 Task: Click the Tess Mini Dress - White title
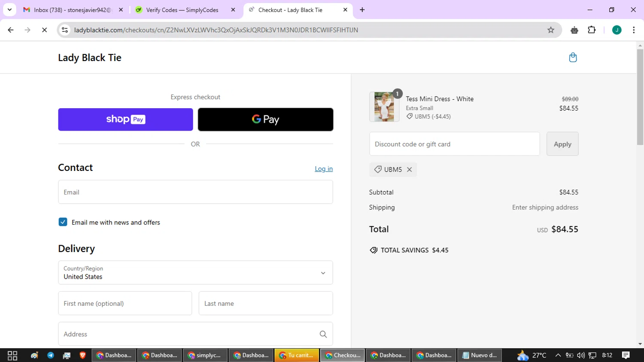(x=440, y=99)
